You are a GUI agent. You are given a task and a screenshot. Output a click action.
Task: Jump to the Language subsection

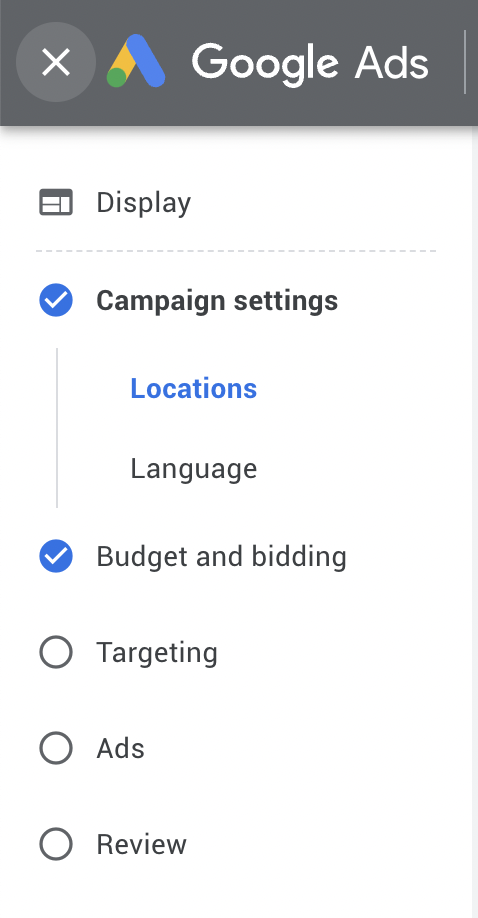[x=193, y=468]
